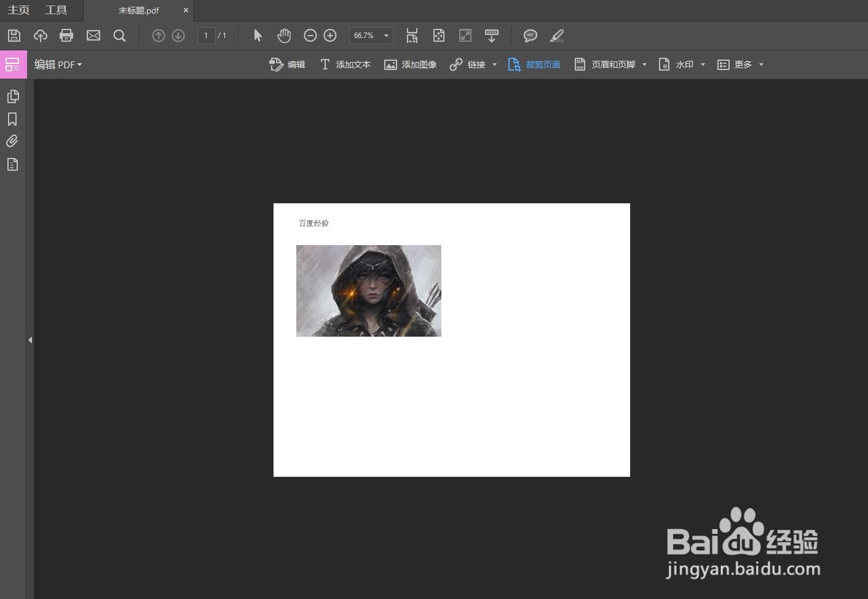Screen dimensions: 868x599
Task: Click the 66.7% zoom value field
Action: click(x=364, y=36)
